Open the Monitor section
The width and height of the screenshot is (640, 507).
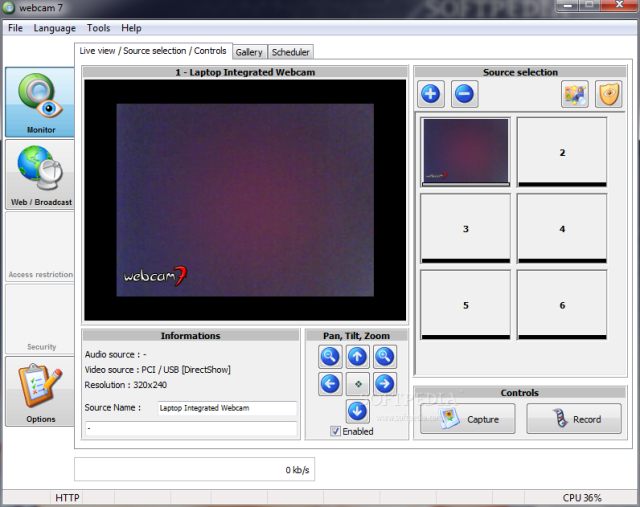coord(40,102)
